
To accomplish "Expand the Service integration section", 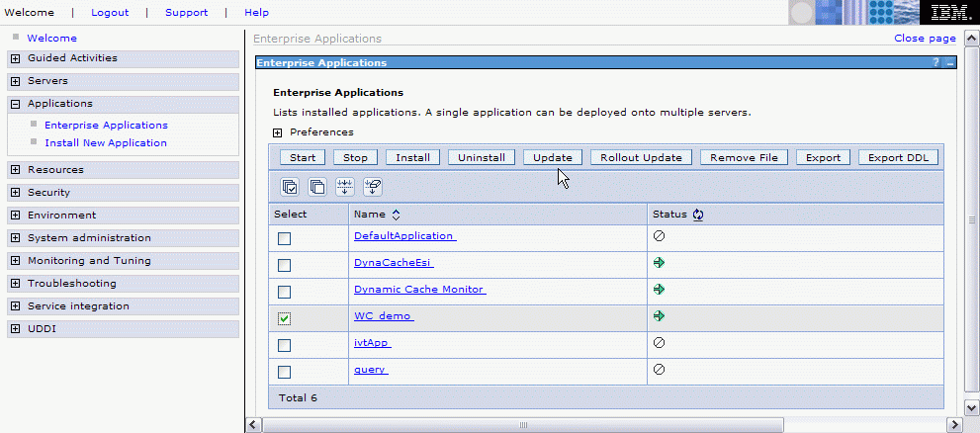I will (16, 306).
